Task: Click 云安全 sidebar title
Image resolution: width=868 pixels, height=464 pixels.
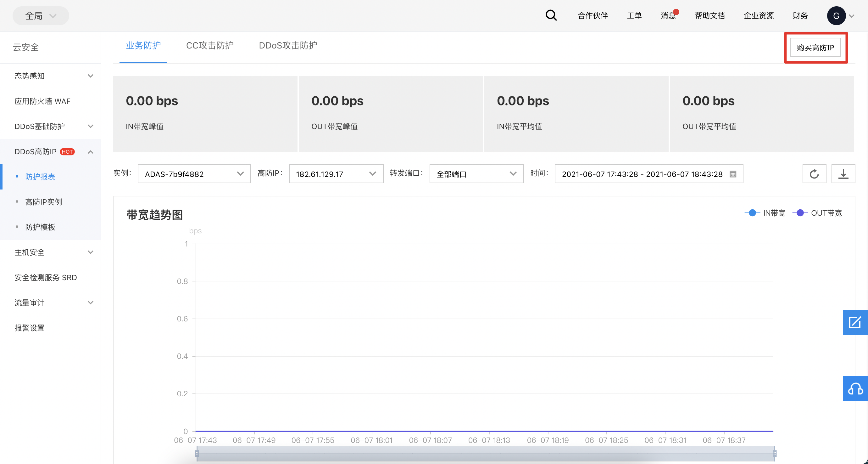Action: 25,48
